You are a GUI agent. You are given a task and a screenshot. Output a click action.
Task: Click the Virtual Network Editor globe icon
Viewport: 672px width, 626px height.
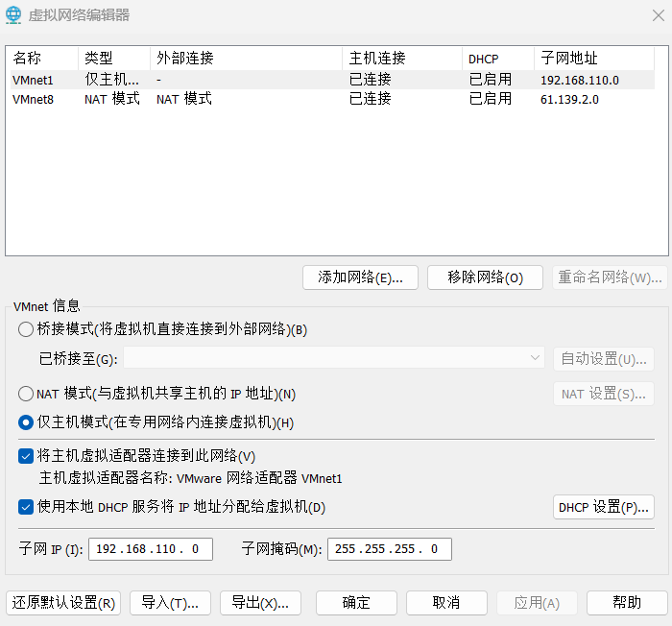click(x=13, y=15)
